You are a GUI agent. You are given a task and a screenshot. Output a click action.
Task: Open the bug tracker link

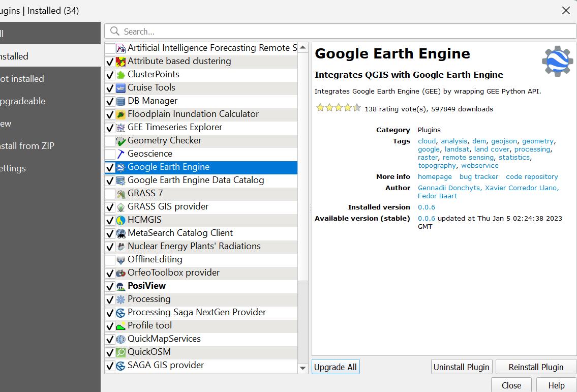click(479, 177)
